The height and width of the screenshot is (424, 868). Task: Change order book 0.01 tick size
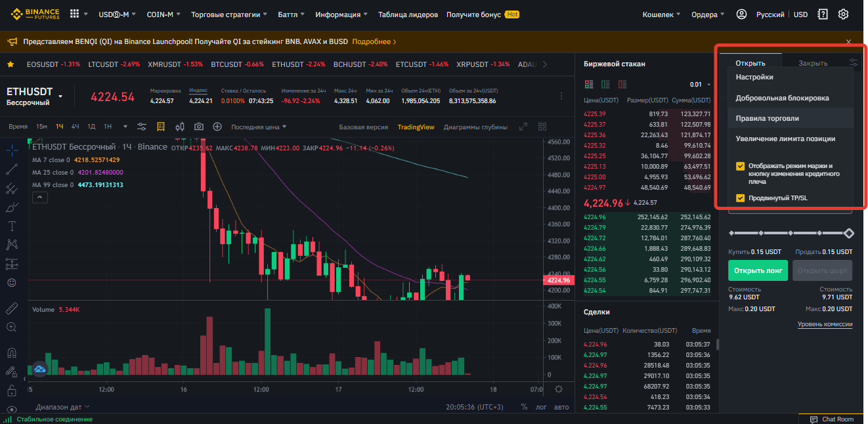coord(700,85)
